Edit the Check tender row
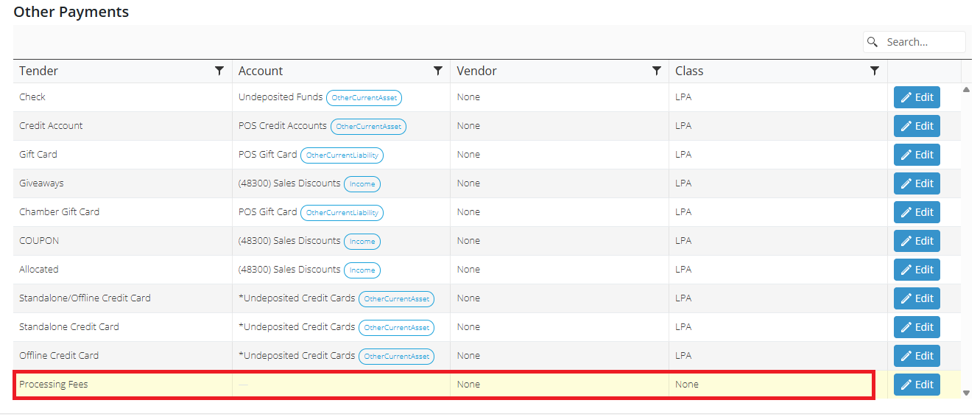This screenshot has width=980, height=417. point(917,97)
